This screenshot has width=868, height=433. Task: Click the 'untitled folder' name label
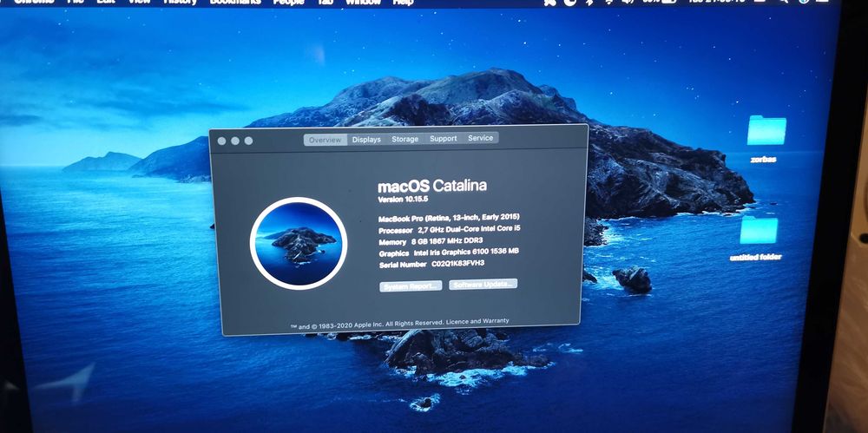tap(756, 258)
